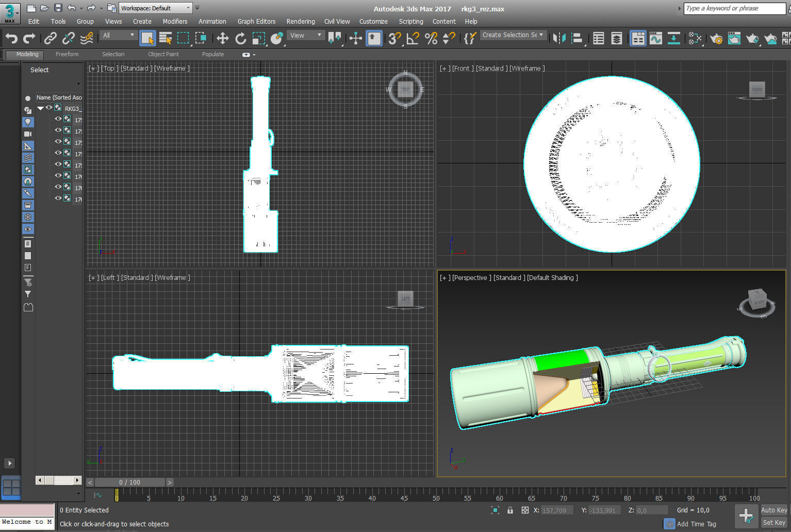Open the Rendering menu
The height and width of the screenshot is (532, 791).
301,22
